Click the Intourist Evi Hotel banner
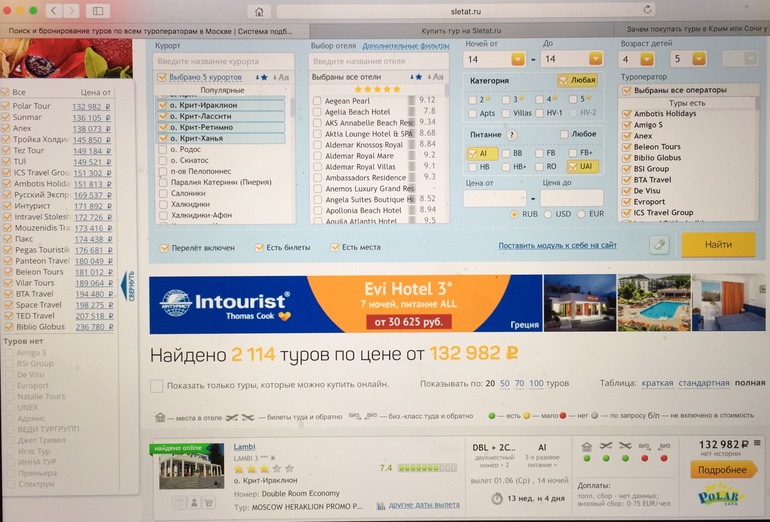The width and height of the screenshot is (770, 522). [346, 304]
